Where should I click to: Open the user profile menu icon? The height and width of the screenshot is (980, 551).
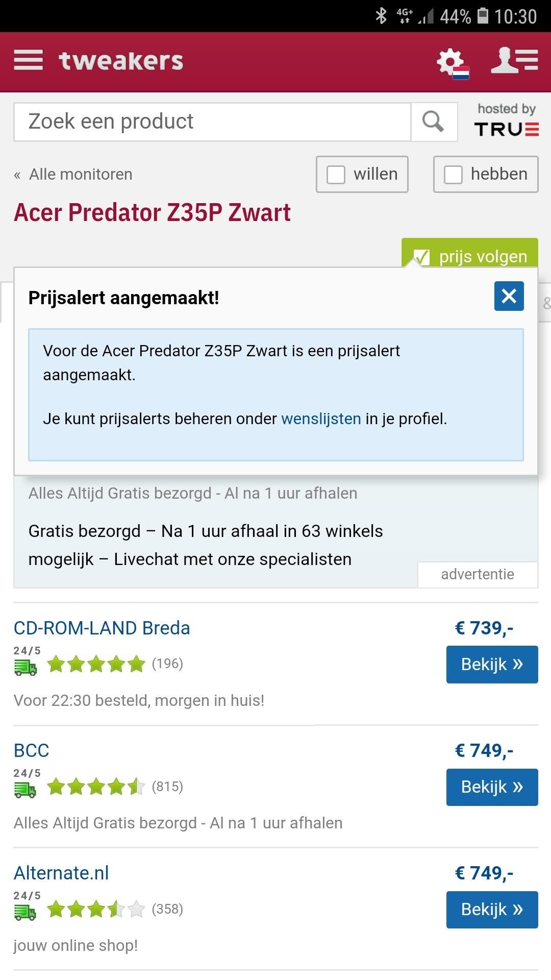(514, 61)
